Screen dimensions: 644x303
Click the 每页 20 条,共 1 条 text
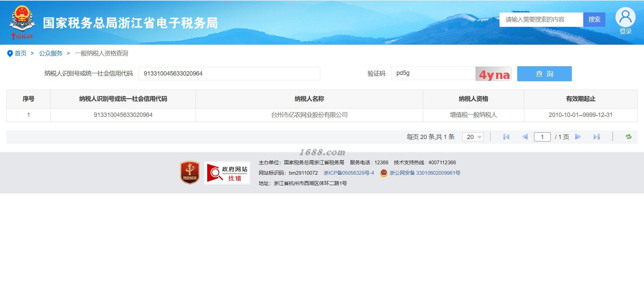pyautogui.click(x=430, y=137)
